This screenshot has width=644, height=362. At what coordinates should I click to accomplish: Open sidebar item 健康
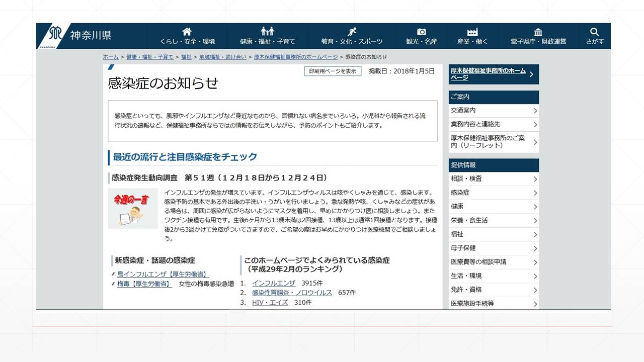494,207
